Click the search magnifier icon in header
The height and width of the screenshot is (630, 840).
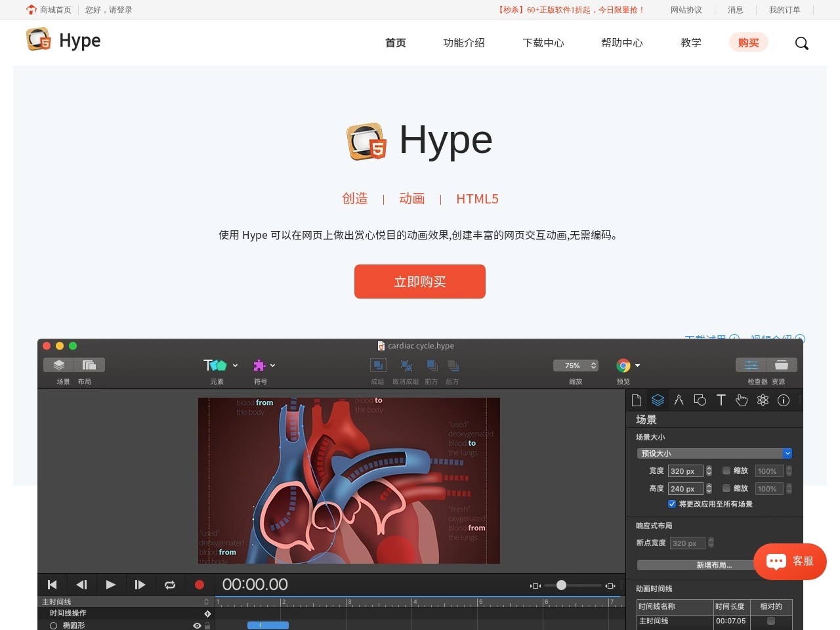(x=801, y=43)
